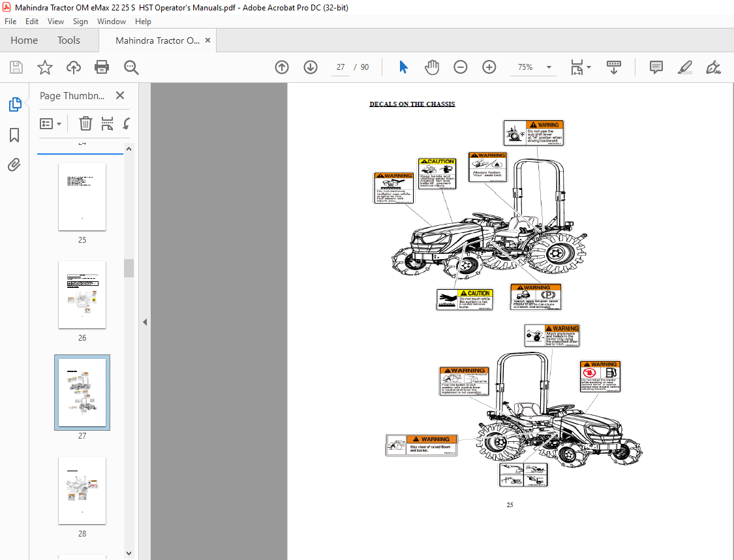Open the Window menu
The height and width of the screenshot is (560, 734).
112,22
